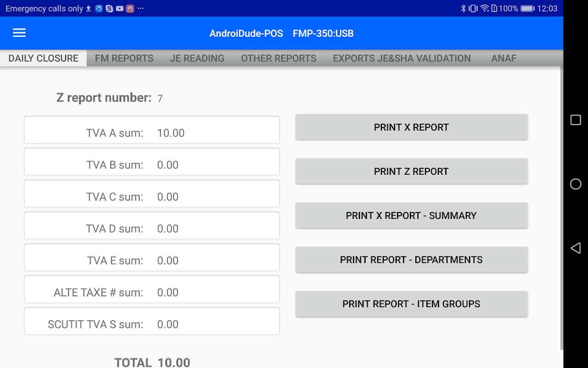Screen dimensions: 588x368
Task: Click the Z report number value 7
Action: 160,98
